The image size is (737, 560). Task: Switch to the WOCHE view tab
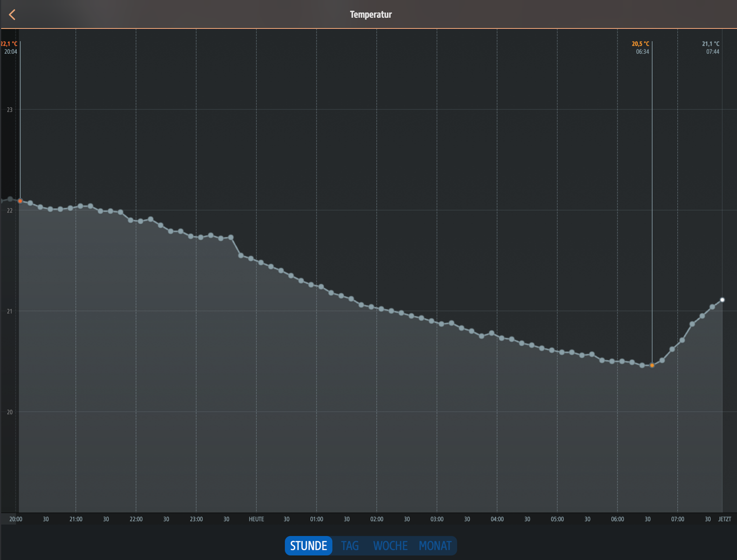click(390, 546)
